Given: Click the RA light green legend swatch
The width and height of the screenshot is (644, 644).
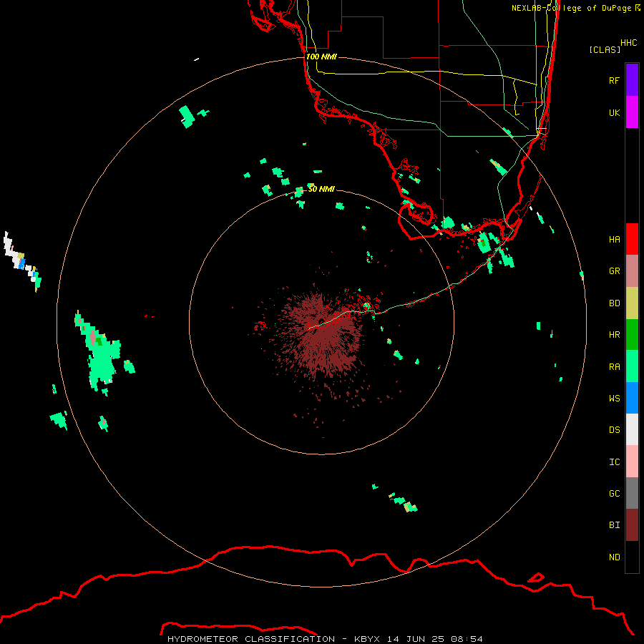Looking at the screenshot, I should 632,366.
